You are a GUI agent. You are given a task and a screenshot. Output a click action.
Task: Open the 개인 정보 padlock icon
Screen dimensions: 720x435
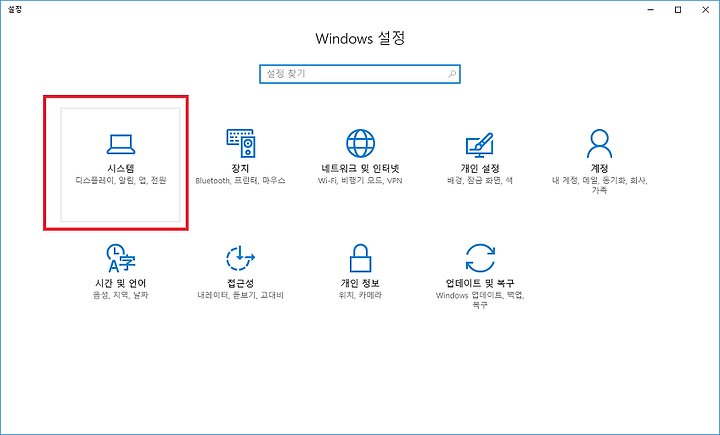point(360,258)
